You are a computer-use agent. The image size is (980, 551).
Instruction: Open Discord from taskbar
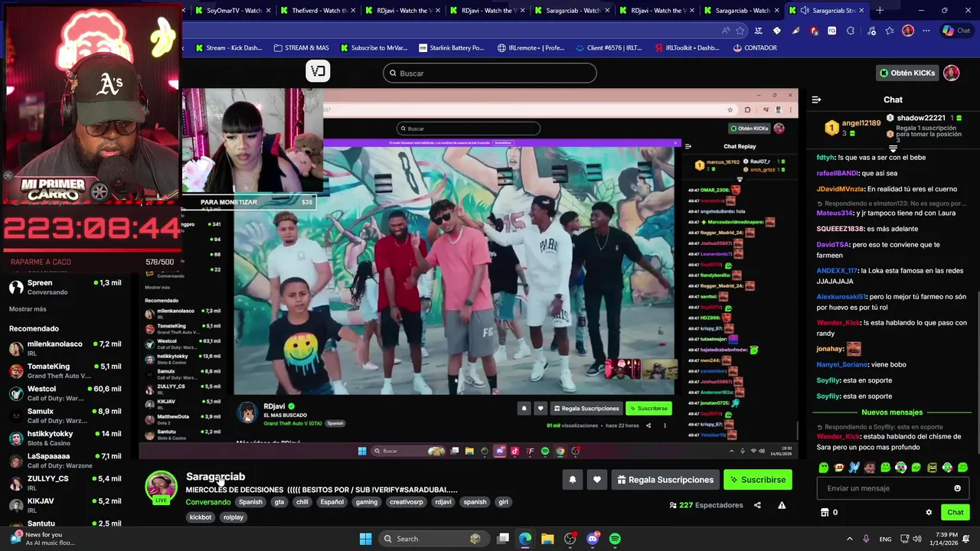click(593, 539)
